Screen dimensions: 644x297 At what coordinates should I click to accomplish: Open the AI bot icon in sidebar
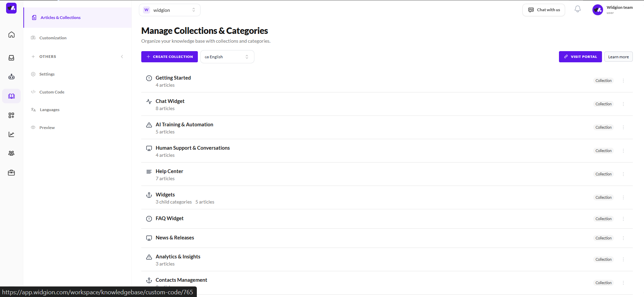coord(12,77)
